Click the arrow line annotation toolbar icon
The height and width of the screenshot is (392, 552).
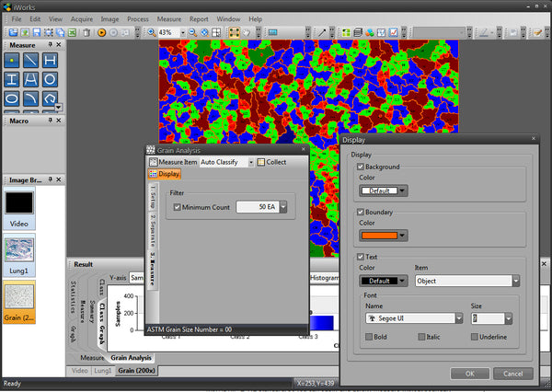pyautogui.click(x=322, y=33)
